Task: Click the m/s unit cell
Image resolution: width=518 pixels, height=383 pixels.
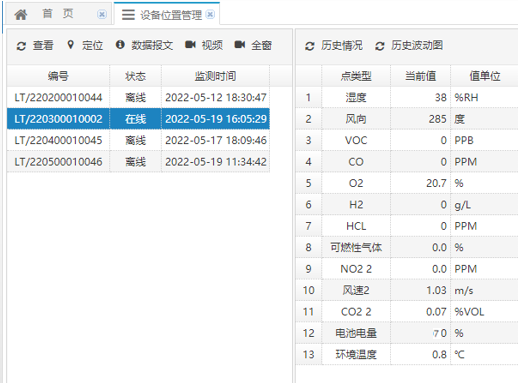Action: click(x=484, y=290)
